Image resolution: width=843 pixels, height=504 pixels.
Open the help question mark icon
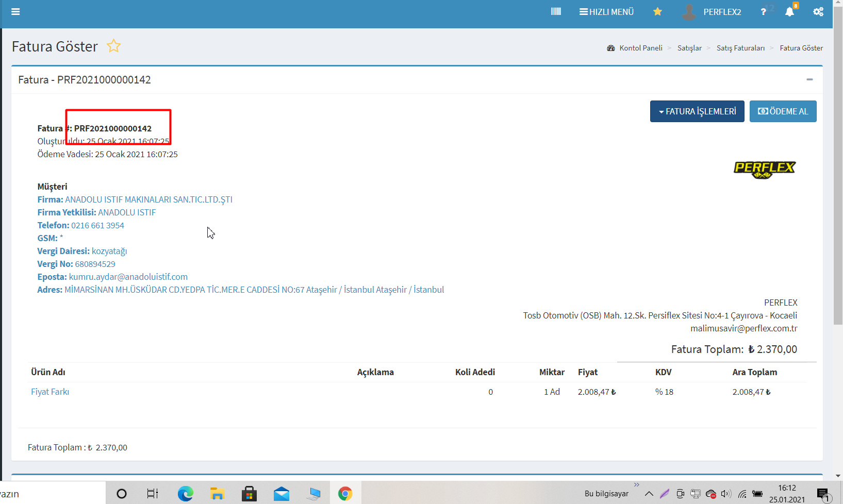pyautogui.click(x=763, y=12)
